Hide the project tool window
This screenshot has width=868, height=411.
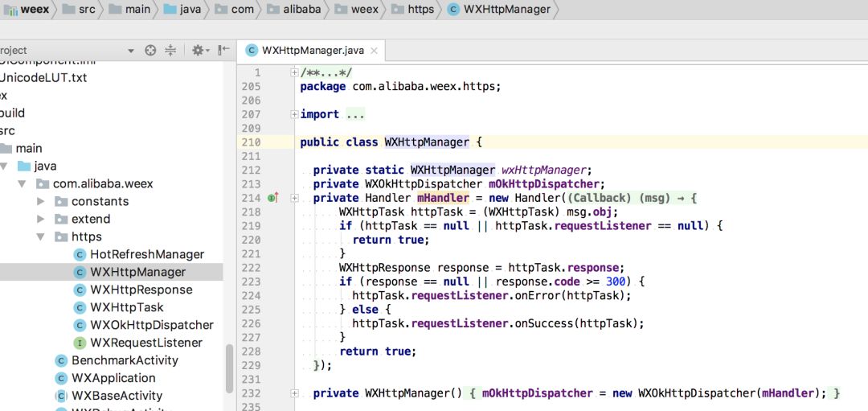223,51
